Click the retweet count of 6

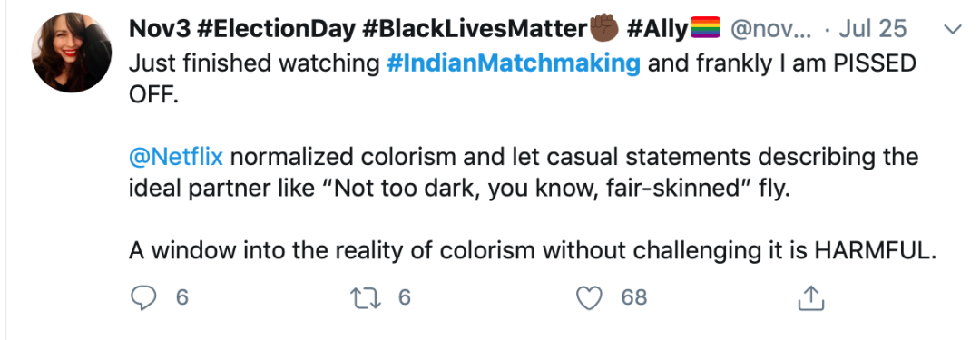click(x=405, y=297)
